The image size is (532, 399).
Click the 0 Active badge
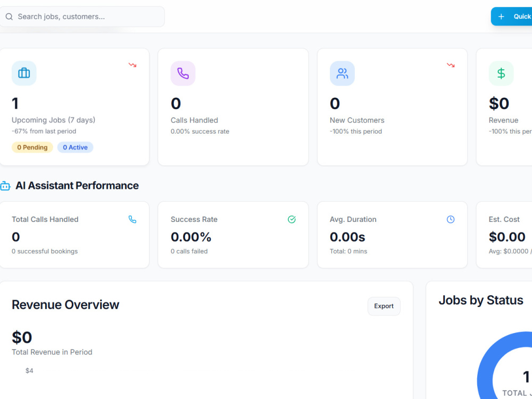coord(76,147)
